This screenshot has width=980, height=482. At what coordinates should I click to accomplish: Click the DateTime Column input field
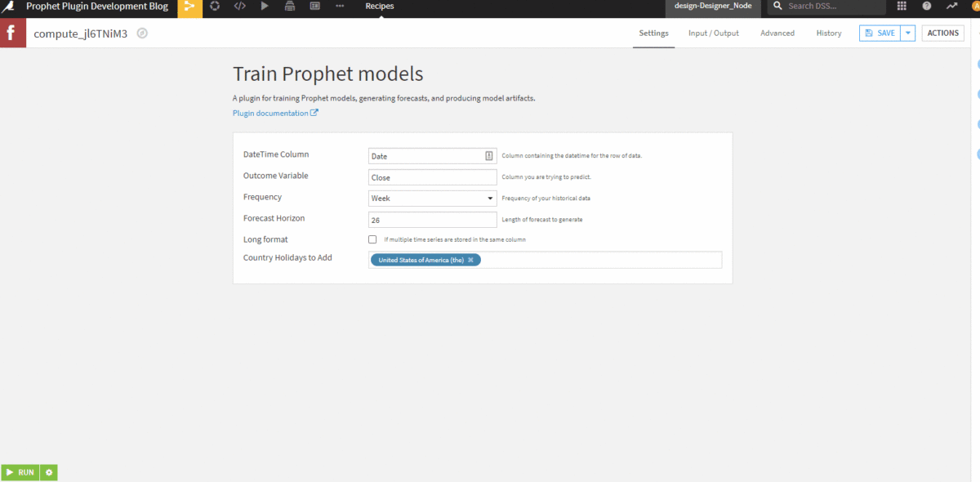click(433, 156)
